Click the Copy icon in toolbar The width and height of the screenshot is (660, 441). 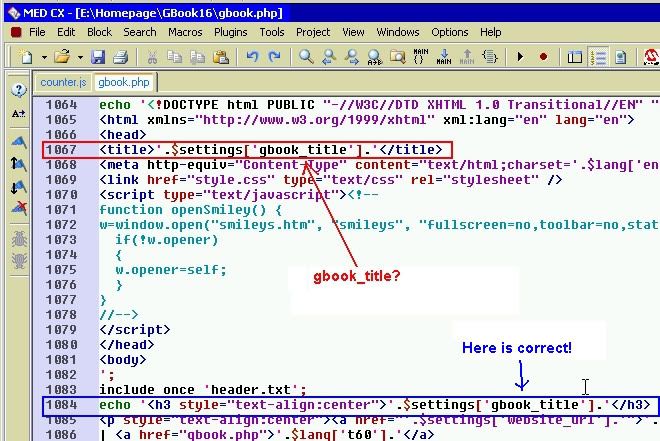click(174, 57)
